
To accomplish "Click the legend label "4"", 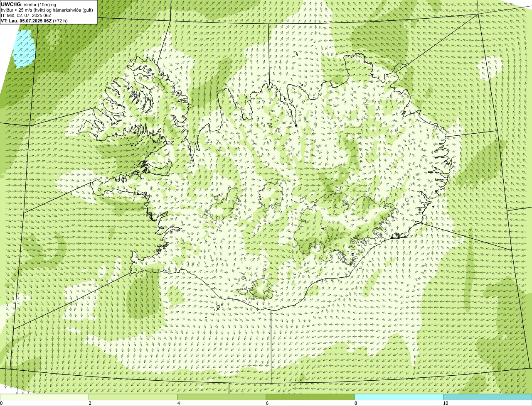I will click(x=178, y=403).
